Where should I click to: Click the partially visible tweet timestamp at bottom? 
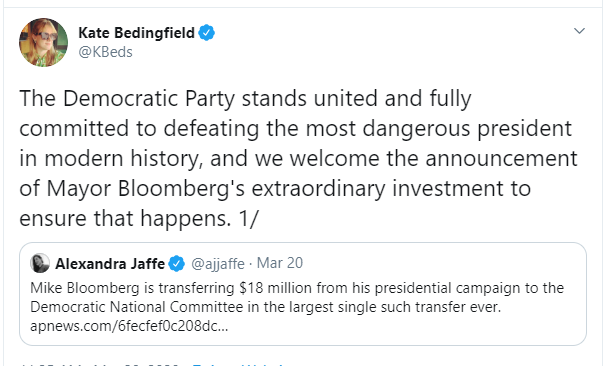point(101,364)
